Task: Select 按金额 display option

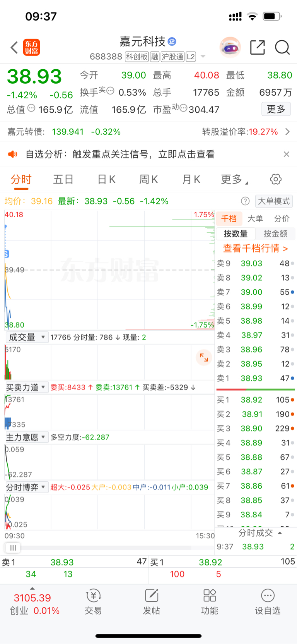Action: tap(275, 234)
